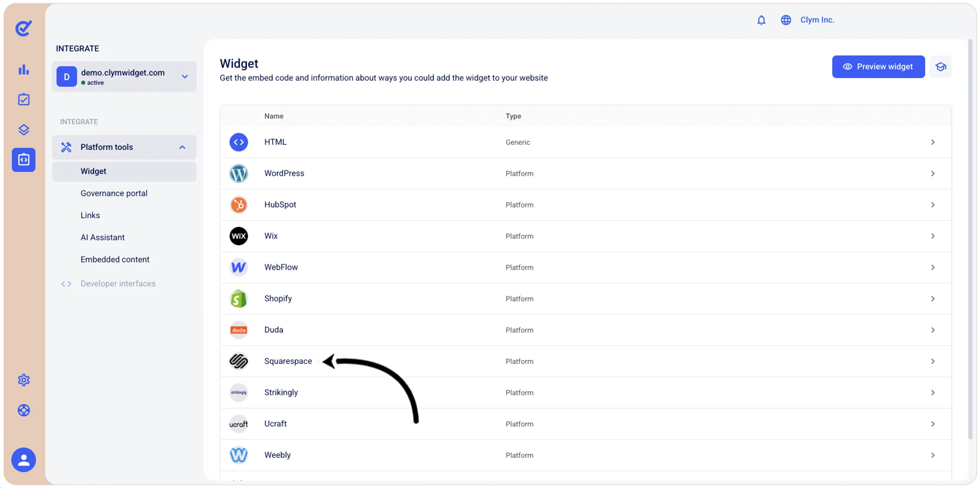Image resolution: width=980 pixels, height=488 pixels.
Task: Open the settings gear sidebar icon
Action: [24, 380]
